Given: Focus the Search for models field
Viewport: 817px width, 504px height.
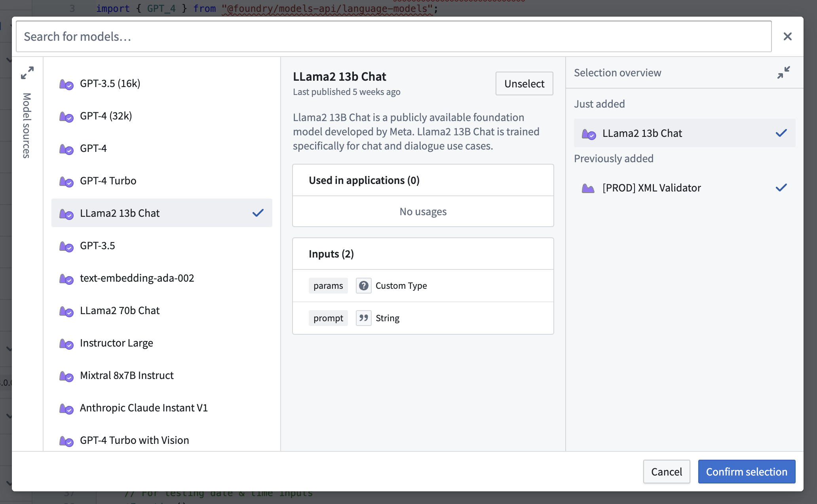Looking at the screenshot, I should [393, 36].
